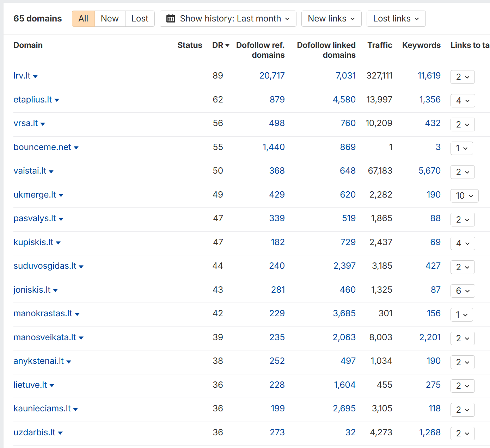Click the Traffic column header
Image resolution: width=490 pixels, height=448 pixels.
[x=380, y=45]
